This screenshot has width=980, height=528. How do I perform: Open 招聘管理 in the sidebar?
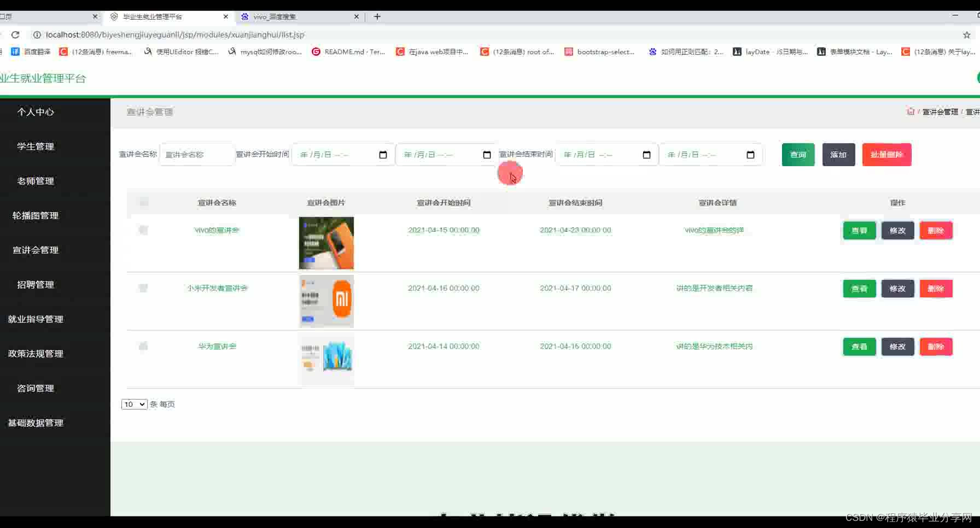click(x=36, y=284)
